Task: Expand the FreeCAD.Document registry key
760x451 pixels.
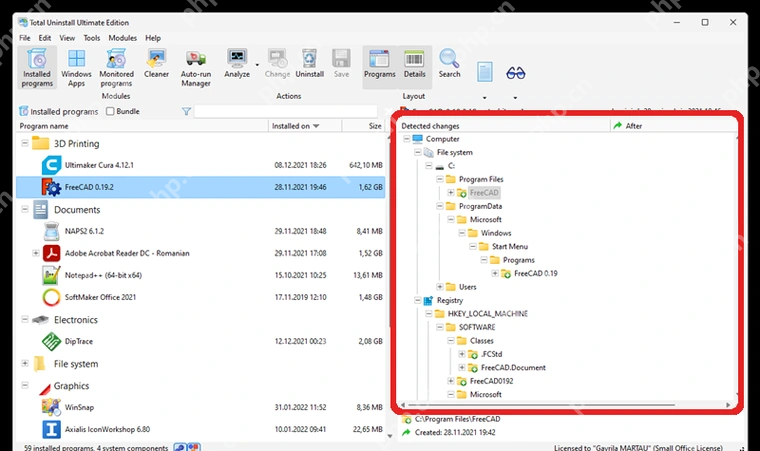Action: (x=461, y=368)
